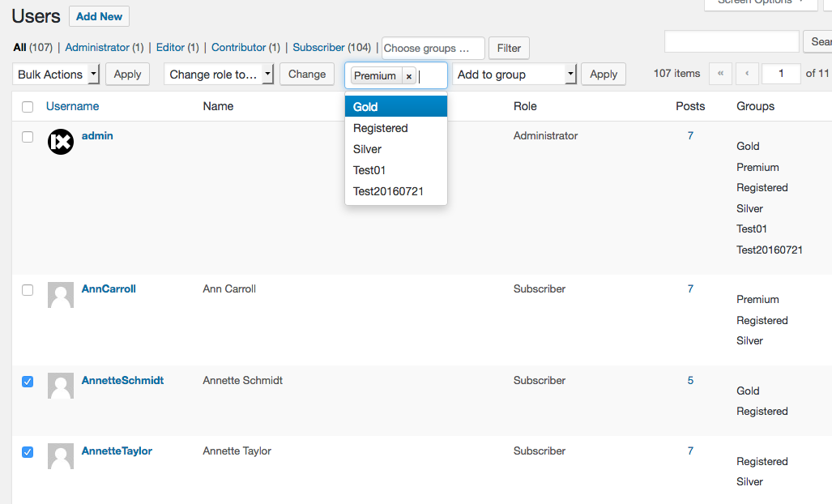Click the Choose groups filter field
The image size is (832, 504).
433,49
